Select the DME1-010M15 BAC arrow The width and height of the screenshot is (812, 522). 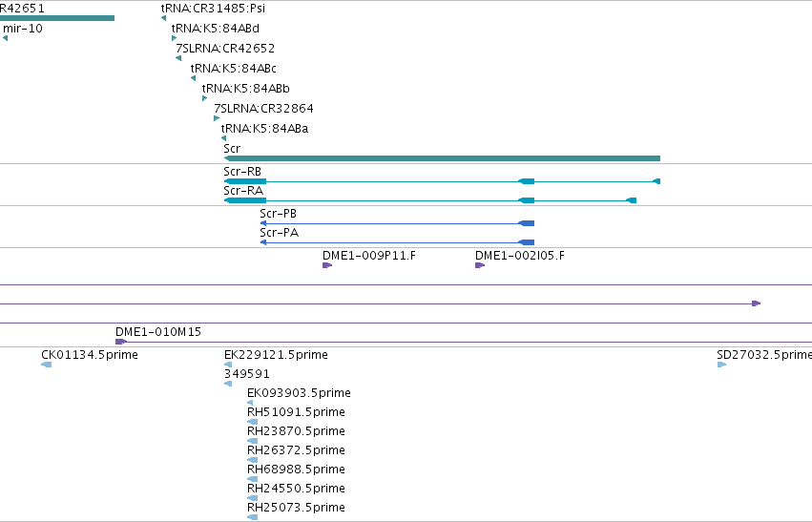[x=120, y=342]
